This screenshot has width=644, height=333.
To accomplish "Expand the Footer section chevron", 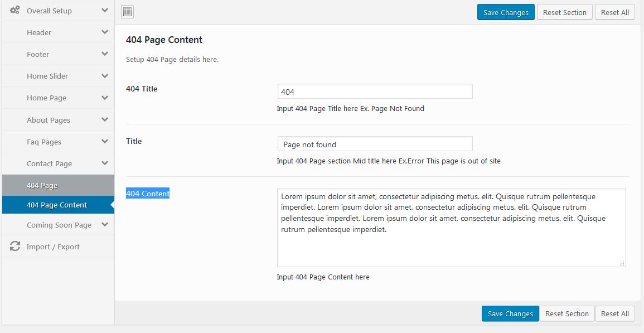I will pyautogui.click(x=104, y=54).
